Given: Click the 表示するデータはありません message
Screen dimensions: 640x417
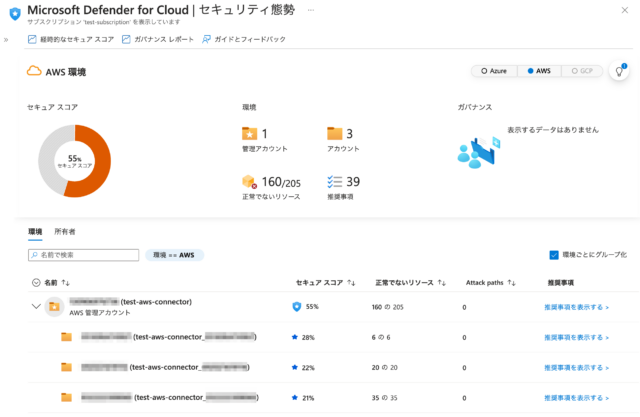Looking at the screenshot, I should point(553,130).
